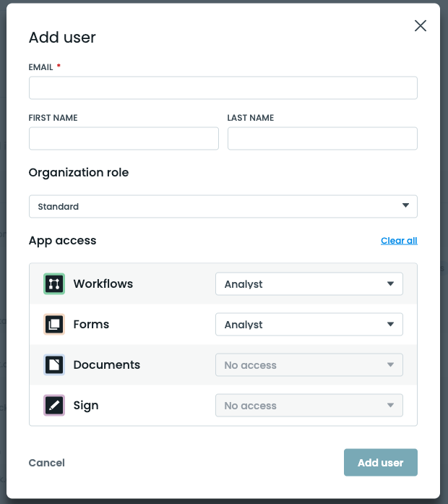Focus the Email input field

click(x=223, y=88)
